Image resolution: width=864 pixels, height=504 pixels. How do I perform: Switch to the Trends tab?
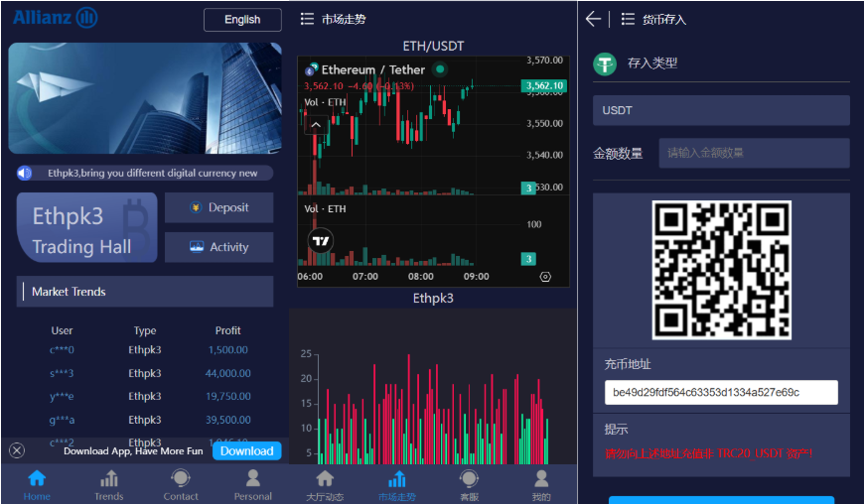[109, 485]
